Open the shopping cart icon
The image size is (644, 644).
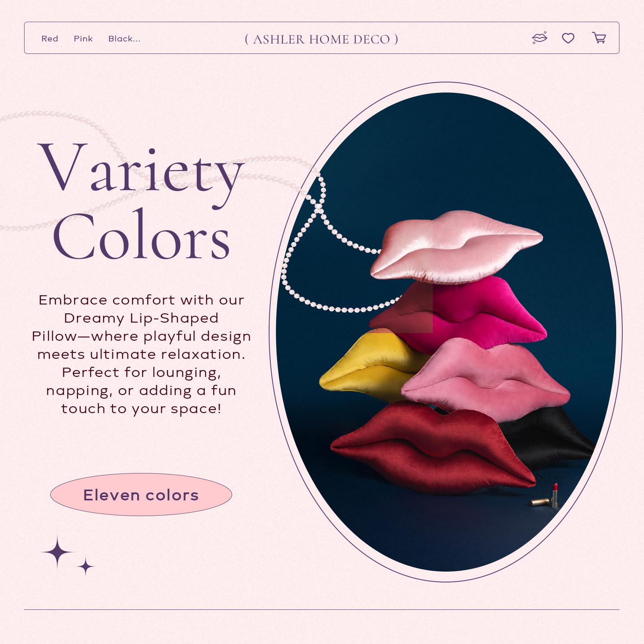tap(599, 38)
